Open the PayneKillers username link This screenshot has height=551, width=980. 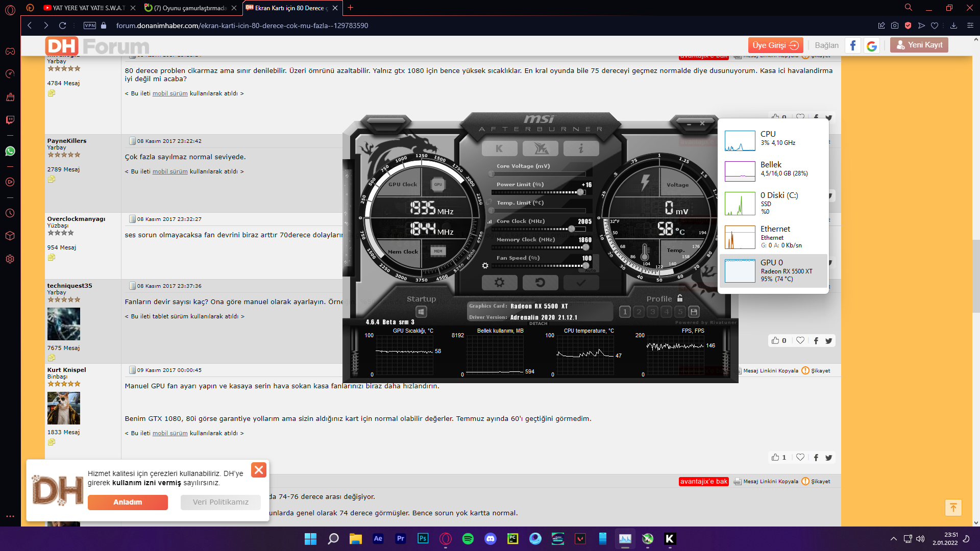(x=67, y=141)
